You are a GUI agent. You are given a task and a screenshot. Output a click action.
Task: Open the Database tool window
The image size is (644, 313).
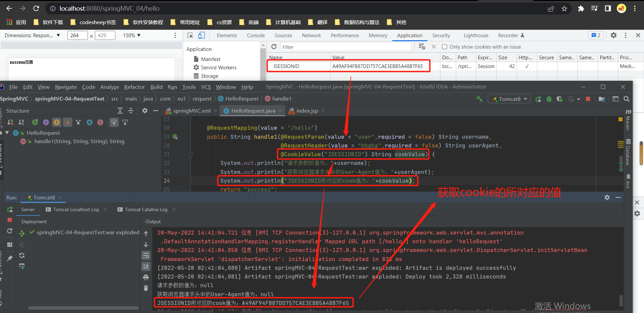pyautogui.click(x=628, y=152)
